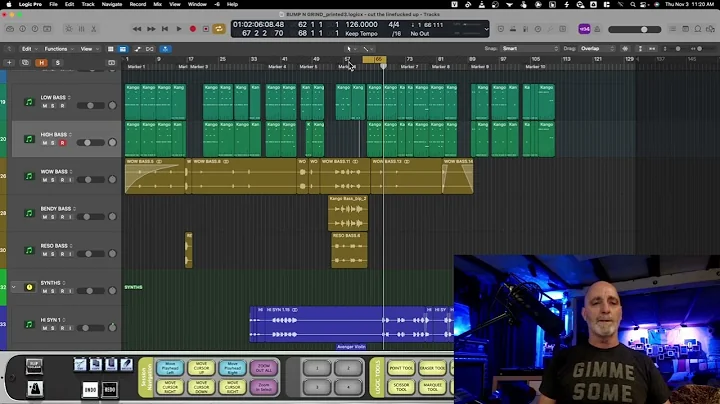Select the Kango Bass_bip_2 region
This screenshot has height=404, width=720.
(x=348, y=213)
